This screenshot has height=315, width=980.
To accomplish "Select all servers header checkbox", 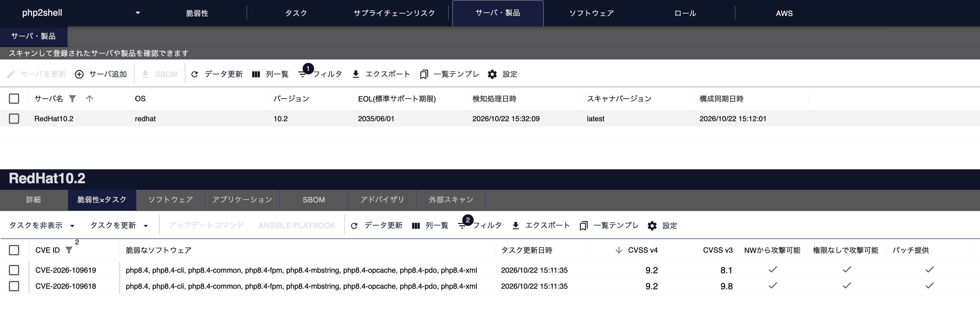I will point(14,99).
